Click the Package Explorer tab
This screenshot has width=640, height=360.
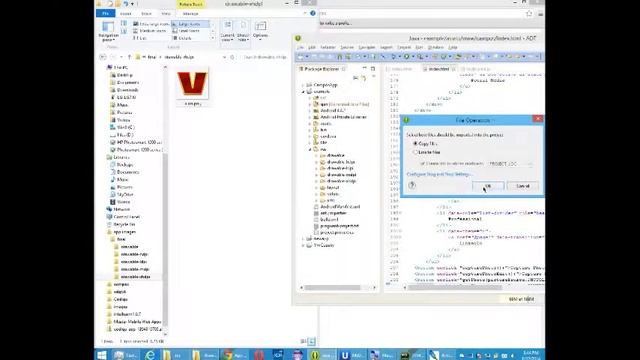click(322, 69)
